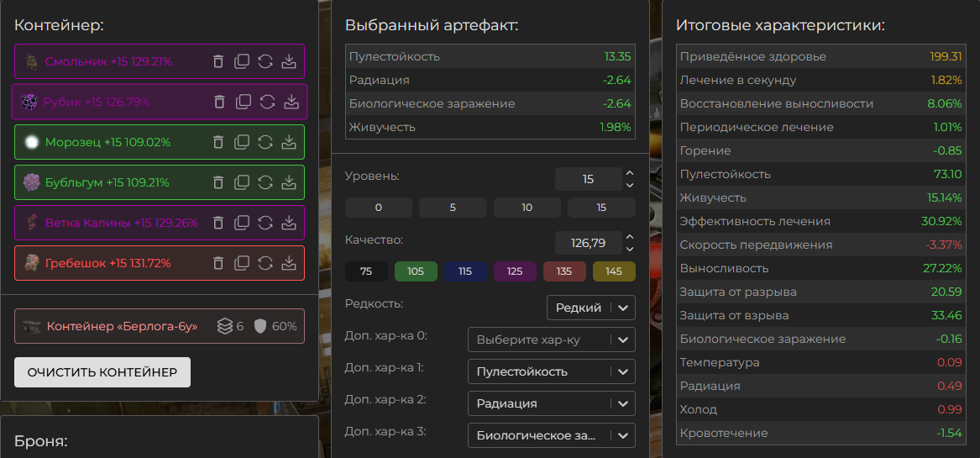Screen dimensions: 980x458
Task: Delete the Гребешок artifact with trash icon
Action: (218, 263)
